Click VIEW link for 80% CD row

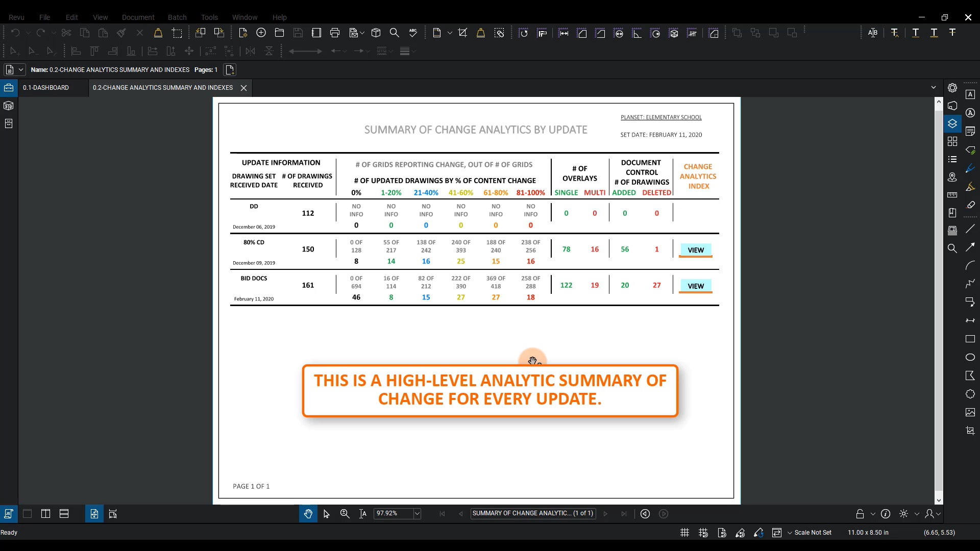[x=695, y=250]
